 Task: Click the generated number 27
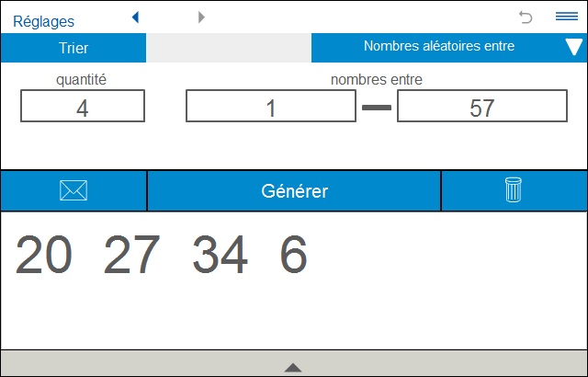pos(131,255)
